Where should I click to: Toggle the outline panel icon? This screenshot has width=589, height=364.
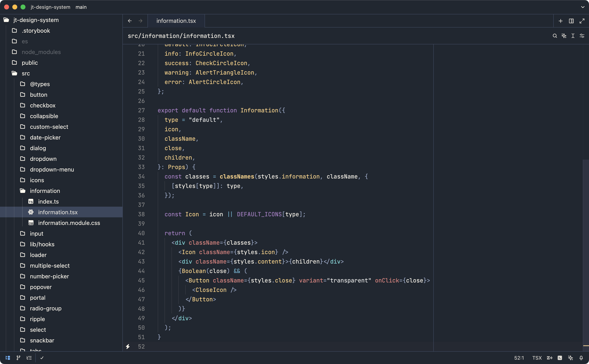coord(29,358)
